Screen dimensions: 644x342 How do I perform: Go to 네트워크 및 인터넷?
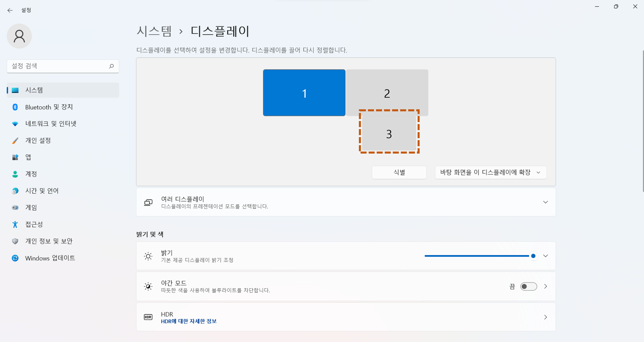[63, 124]
